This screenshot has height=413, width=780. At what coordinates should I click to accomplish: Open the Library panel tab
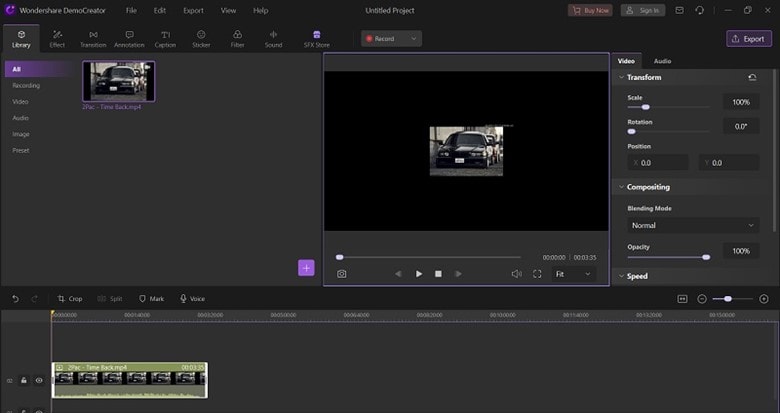21,39
